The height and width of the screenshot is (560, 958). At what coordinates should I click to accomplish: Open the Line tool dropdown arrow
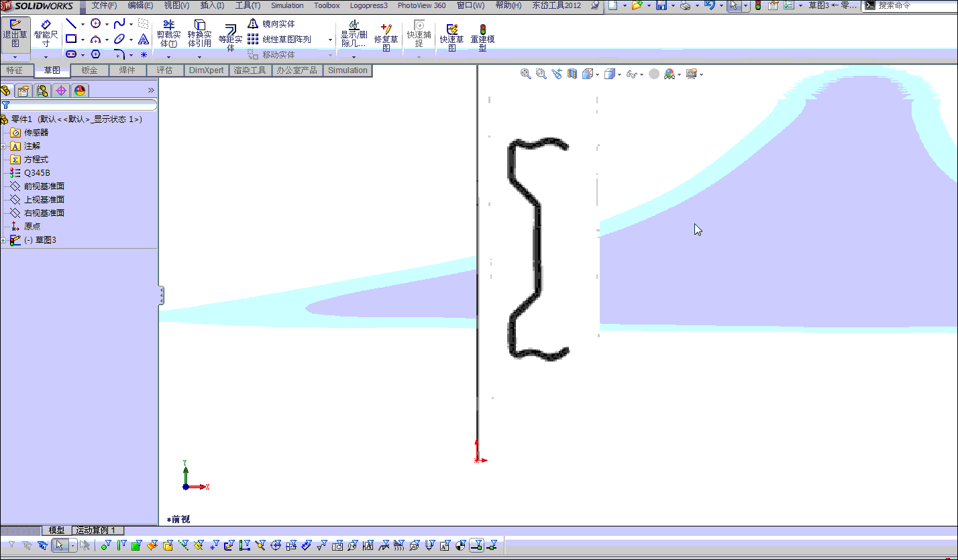tap(83, 24)
